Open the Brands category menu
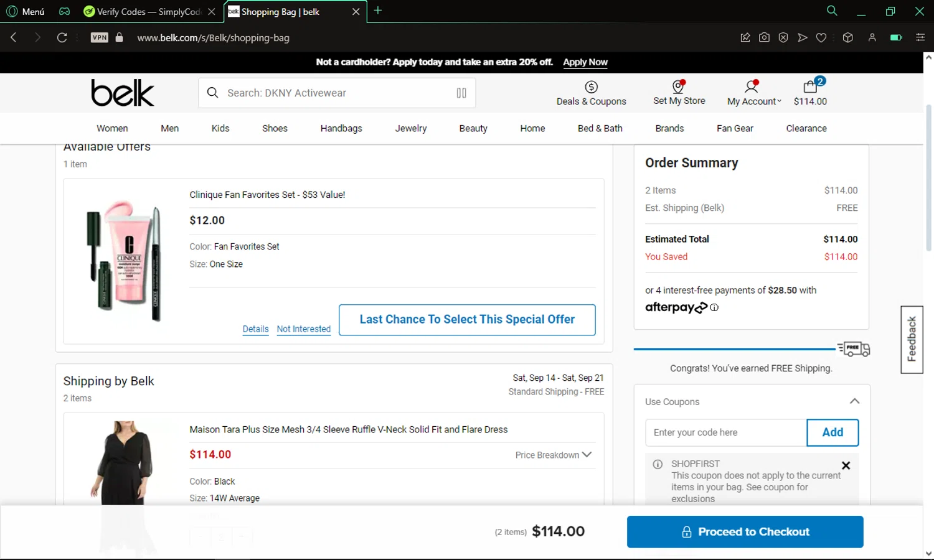934x560 pixels. [669, 128]
